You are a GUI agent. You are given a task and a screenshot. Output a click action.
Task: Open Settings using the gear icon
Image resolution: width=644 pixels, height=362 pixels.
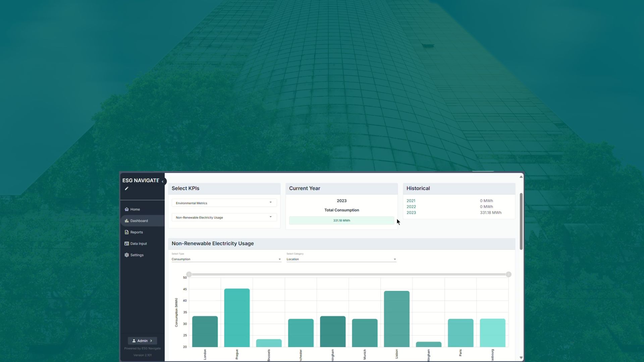pyautogui.click(x=126, y=255)
